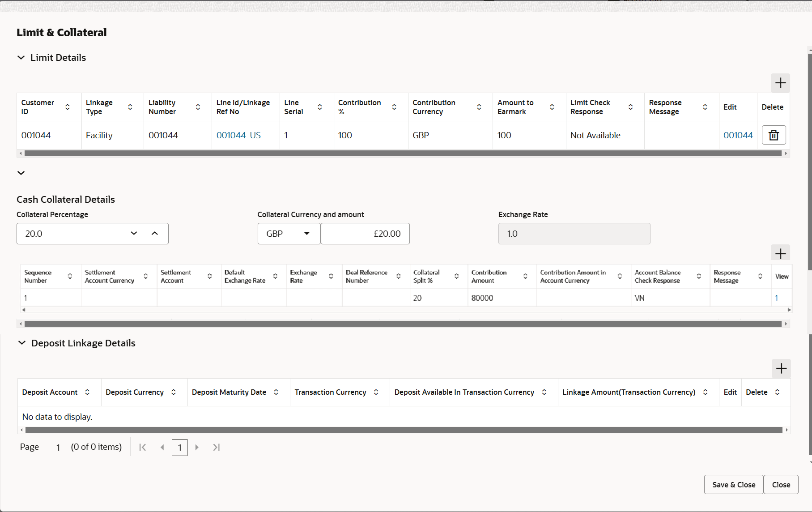Sort by Deposit Account column

click(x=87, y=392)
